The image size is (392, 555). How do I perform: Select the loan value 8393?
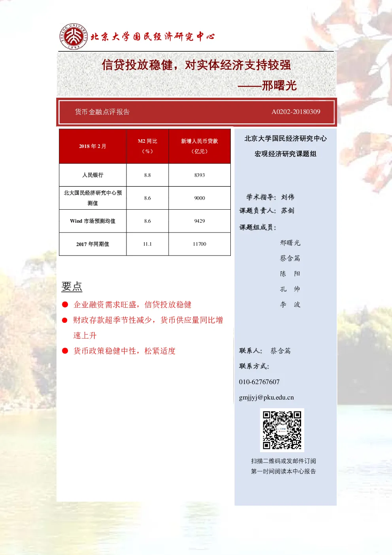(x=200, y=175)
